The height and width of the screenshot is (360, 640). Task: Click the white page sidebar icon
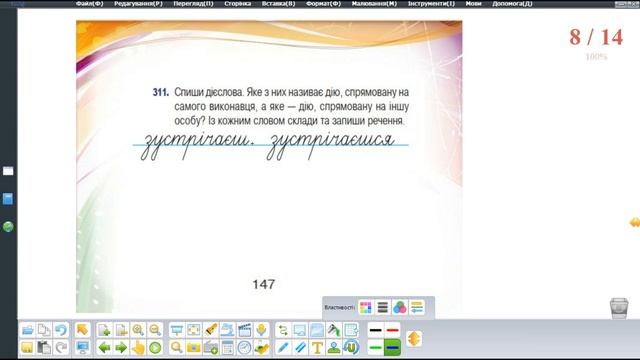pyautogui.click(x=8, y=171)
